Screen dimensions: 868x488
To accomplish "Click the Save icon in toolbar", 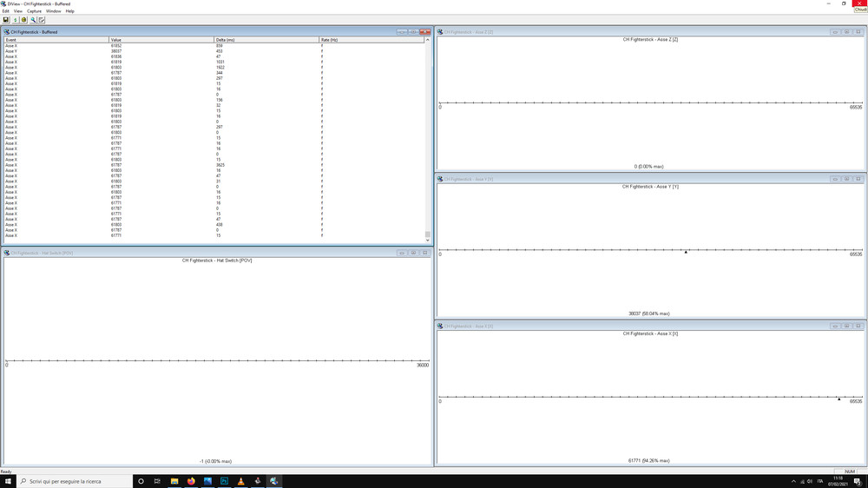I will click(6, 19).
